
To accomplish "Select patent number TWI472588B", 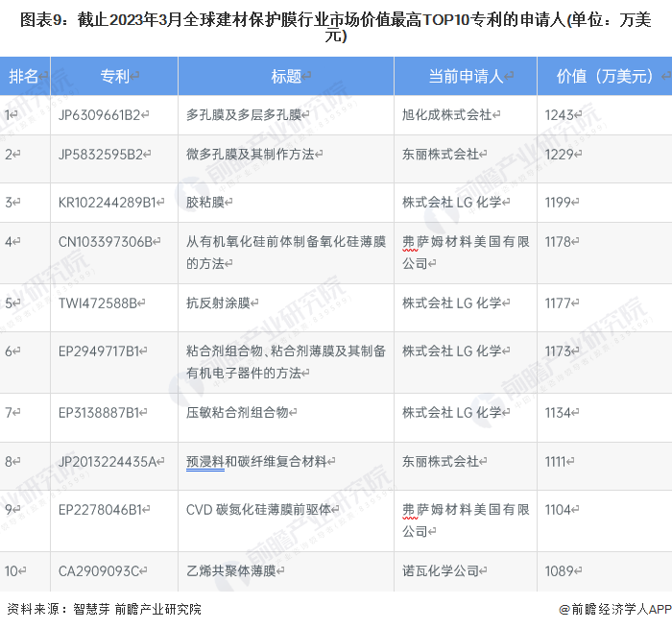I will click(x=98, y=303).
